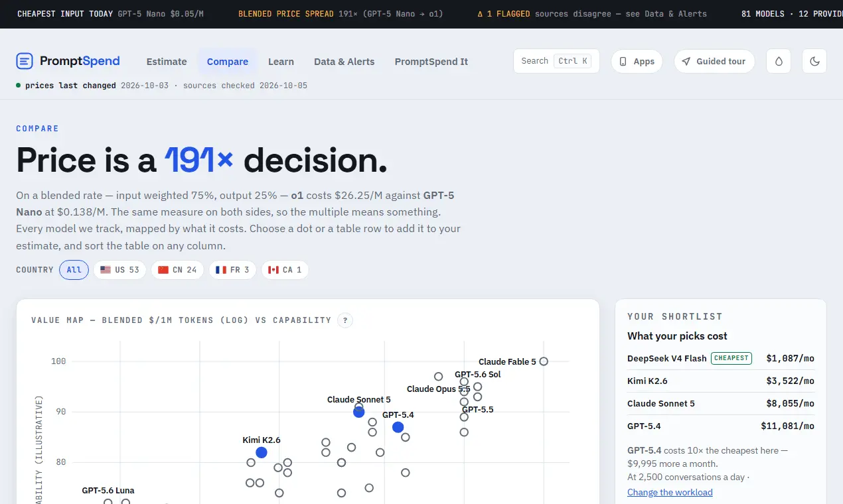Click the Change the workload link
This screenshot has height=504, width=843.
pyautogui.click(x=670, y=492)
